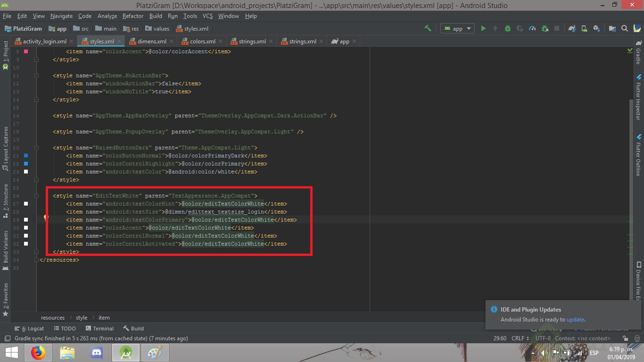
Task: Open the Build tool window button
Action: coord(134,329)
